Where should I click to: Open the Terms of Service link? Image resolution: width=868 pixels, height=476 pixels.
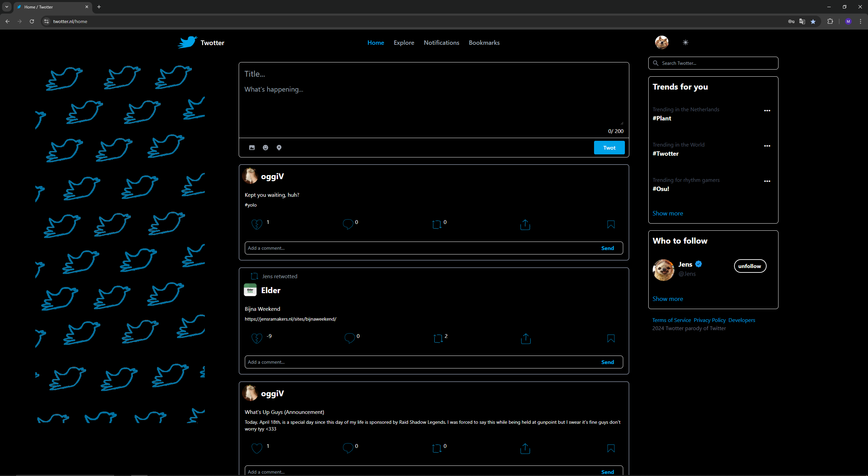pyautogui.click(x=671, y=320)
